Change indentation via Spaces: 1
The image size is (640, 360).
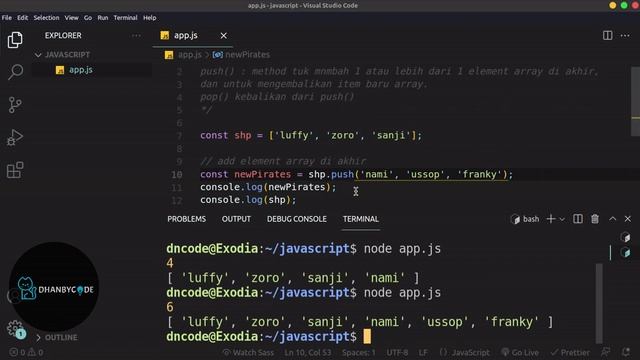359,352
